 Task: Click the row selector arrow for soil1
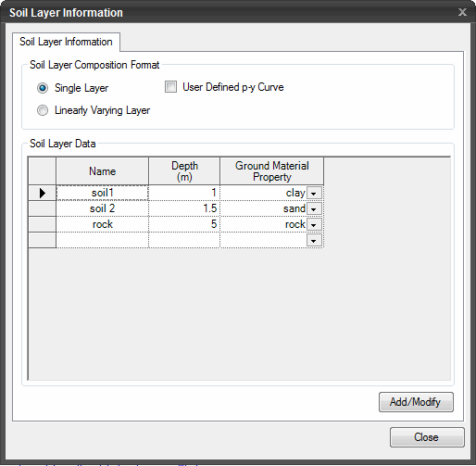(x=43, y=193)
